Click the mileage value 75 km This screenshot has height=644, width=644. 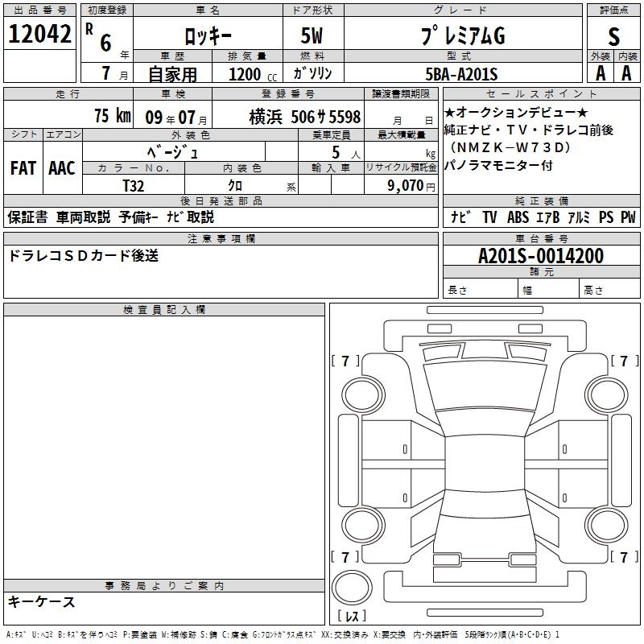112,116
